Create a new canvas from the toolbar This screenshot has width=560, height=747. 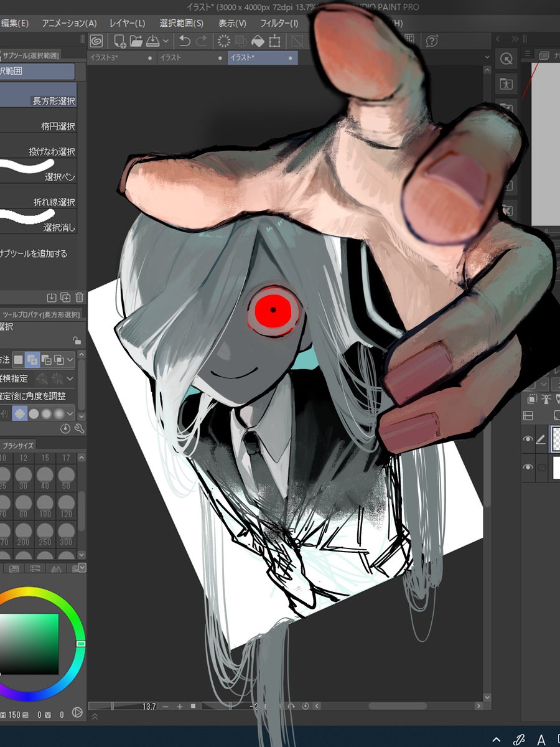120,41
